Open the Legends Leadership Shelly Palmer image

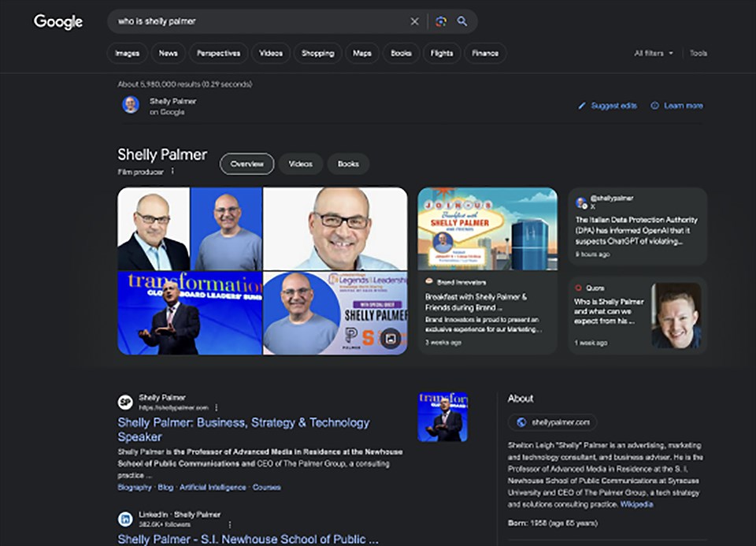335,313
